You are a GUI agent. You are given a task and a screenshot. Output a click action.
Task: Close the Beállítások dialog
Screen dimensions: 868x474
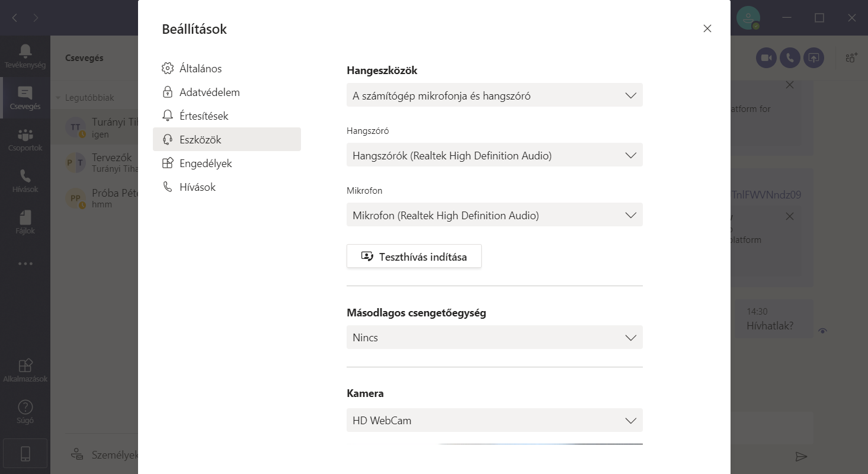[x=707, y=28]
